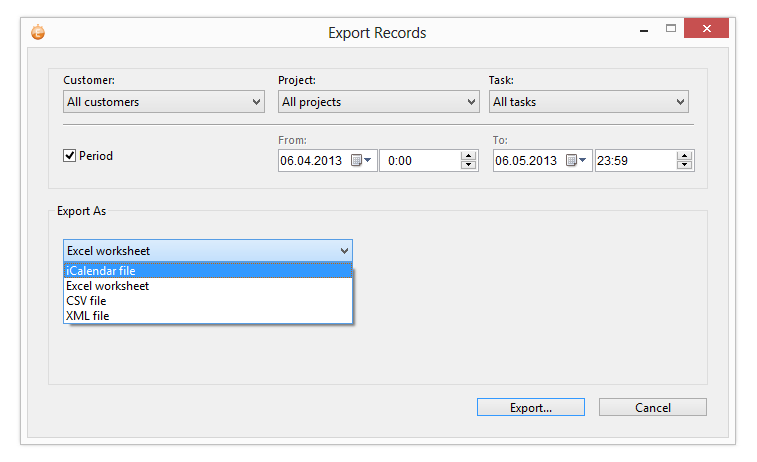Increase the From time spinner
The image size is (757, 462).
coord(469,155)
